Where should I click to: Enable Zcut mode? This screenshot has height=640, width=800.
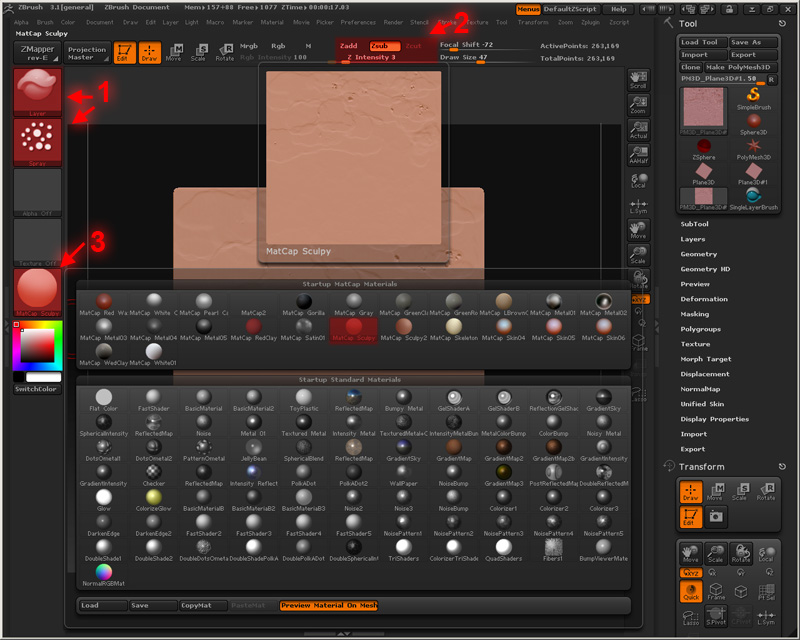coord(414,46)
